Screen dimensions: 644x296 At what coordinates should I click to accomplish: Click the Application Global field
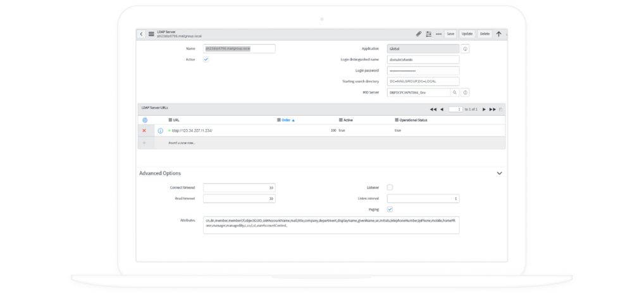click(423, 49)
